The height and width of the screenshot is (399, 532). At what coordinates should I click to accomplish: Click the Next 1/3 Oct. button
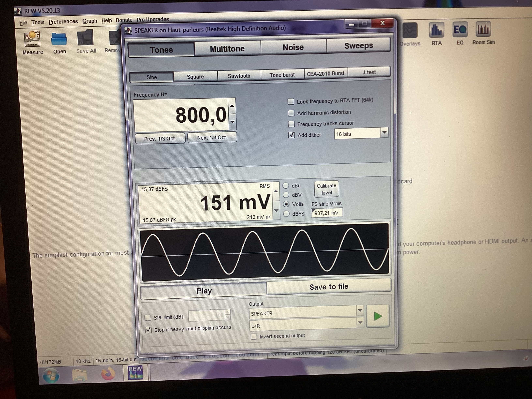212,138
